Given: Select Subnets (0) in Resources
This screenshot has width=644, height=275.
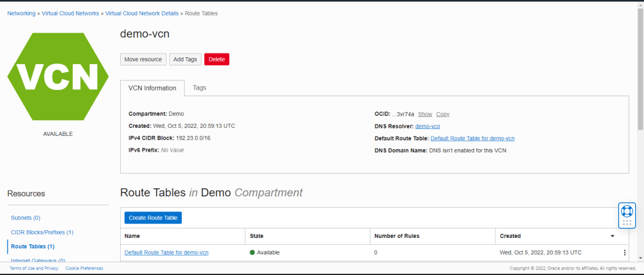Looking at the screenshot, I should point(25,218).
